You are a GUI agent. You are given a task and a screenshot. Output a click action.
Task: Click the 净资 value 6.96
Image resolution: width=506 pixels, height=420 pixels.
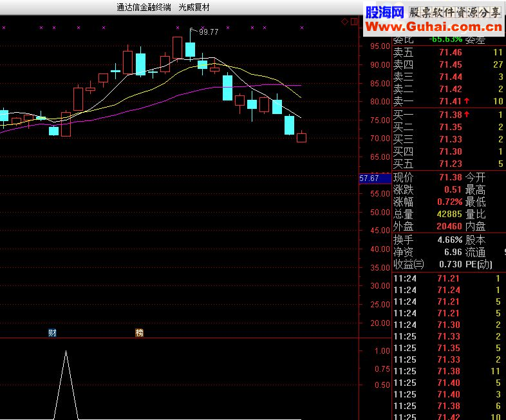(x=453, y=252)
